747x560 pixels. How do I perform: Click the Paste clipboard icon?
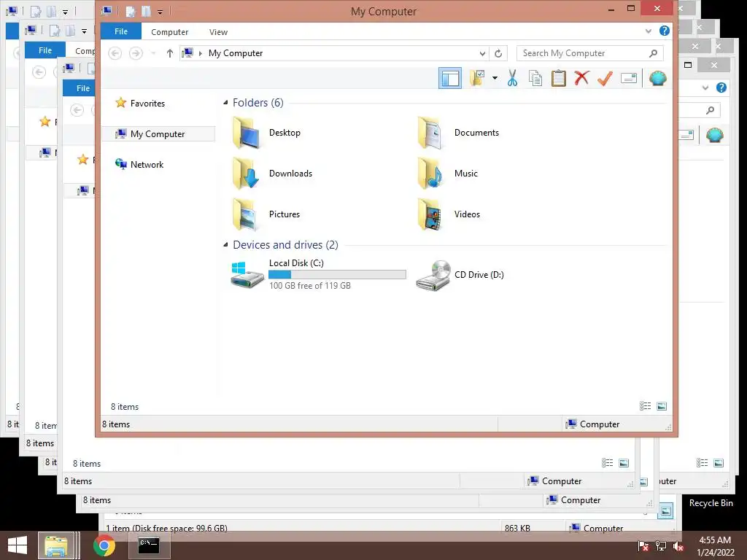coord(558,78)
